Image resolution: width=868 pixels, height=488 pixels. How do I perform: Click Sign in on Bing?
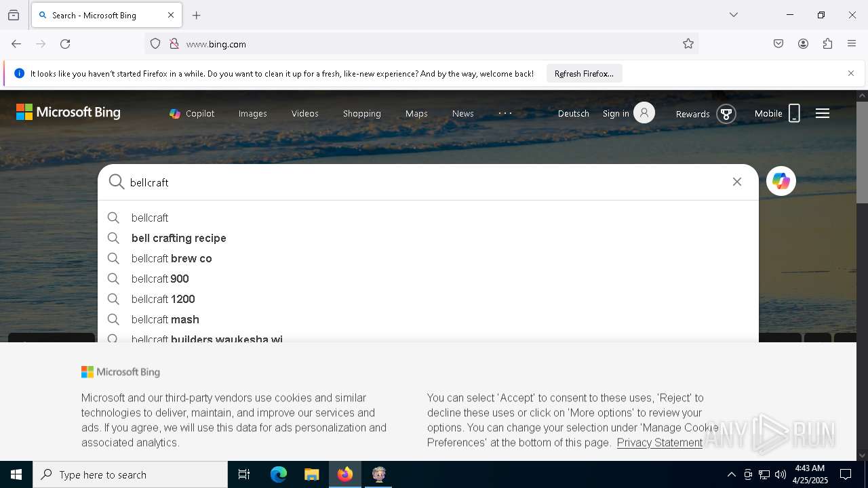(629, 113)
